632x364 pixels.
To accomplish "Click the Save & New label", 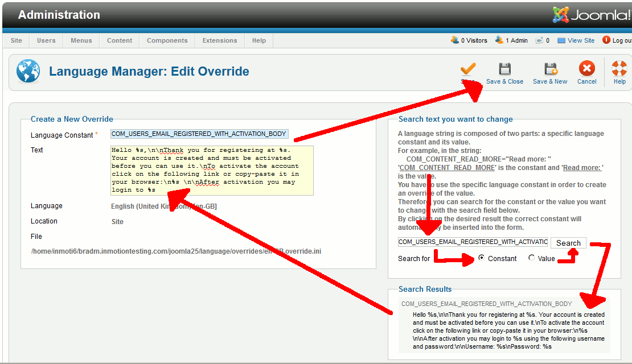I will 550,82.
